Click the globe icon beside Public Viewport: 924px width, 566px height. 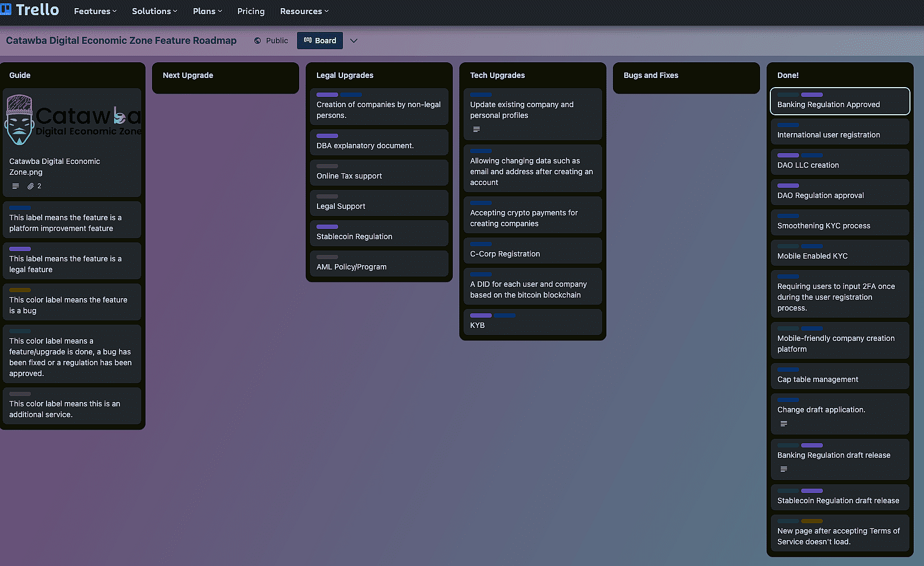coord(258,41)
